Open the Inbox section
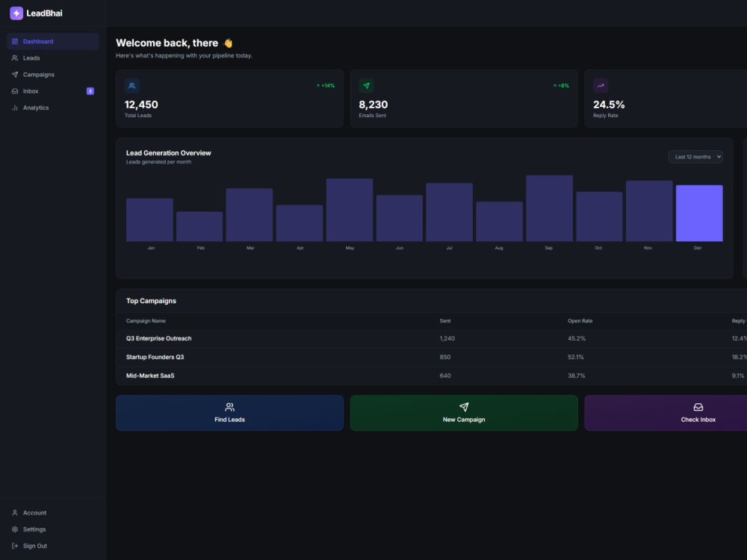Viewport: 747px width, 560px height. [53, 91]
